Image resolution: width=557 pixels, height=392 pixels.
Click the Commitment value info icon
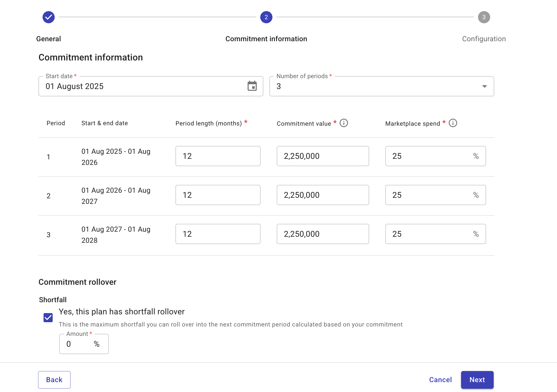(344, 123)
